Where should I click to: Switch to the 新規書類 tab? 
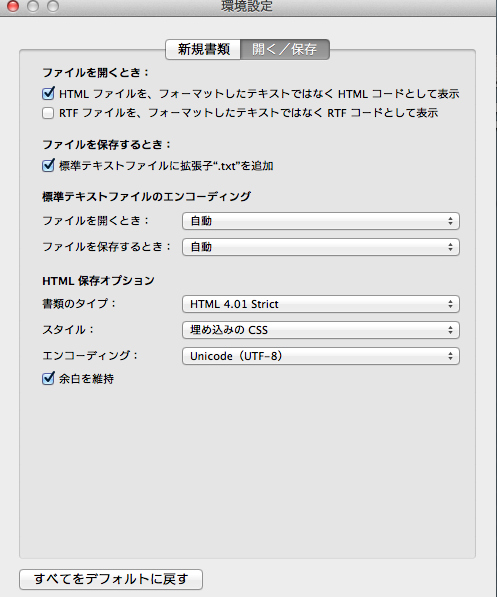pyautogui.click(x=203, y=49)
